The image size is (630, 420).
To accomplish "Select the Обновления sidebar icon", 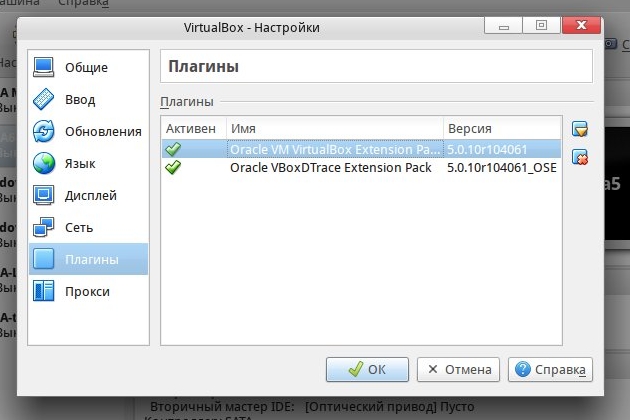I will 43,131.
